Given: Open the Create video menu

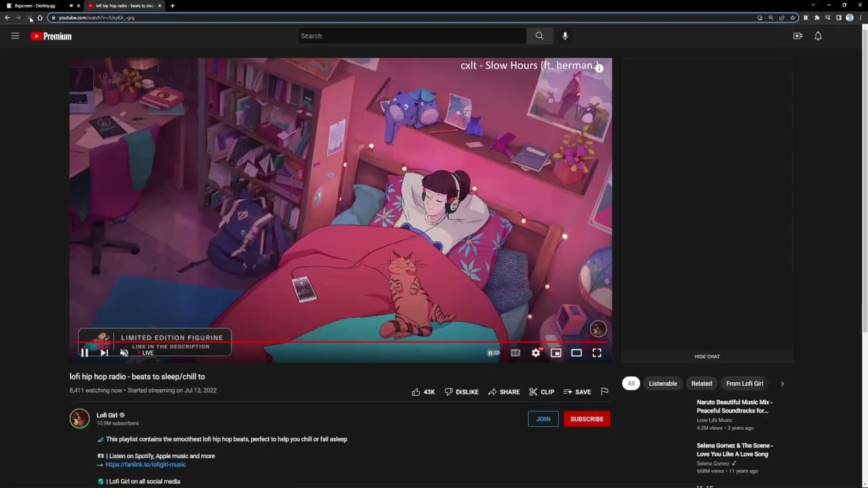Looking at the screenshot, I should click(797, 36).
